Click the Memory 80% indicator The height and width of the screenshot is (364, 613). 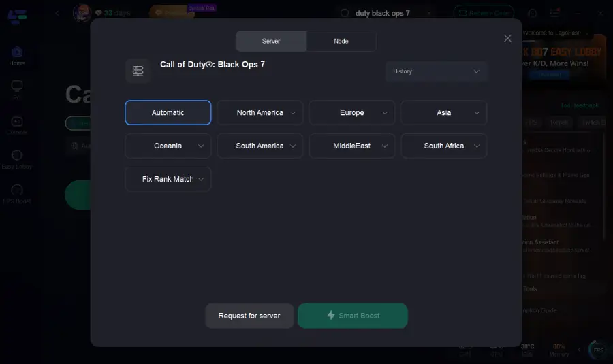pos(559,350)
